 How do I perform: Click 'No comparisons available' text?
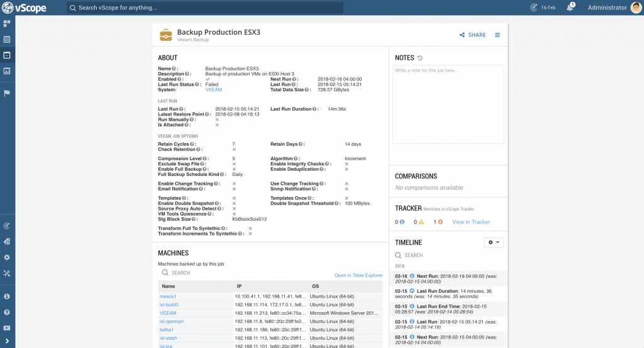[429, 188]
